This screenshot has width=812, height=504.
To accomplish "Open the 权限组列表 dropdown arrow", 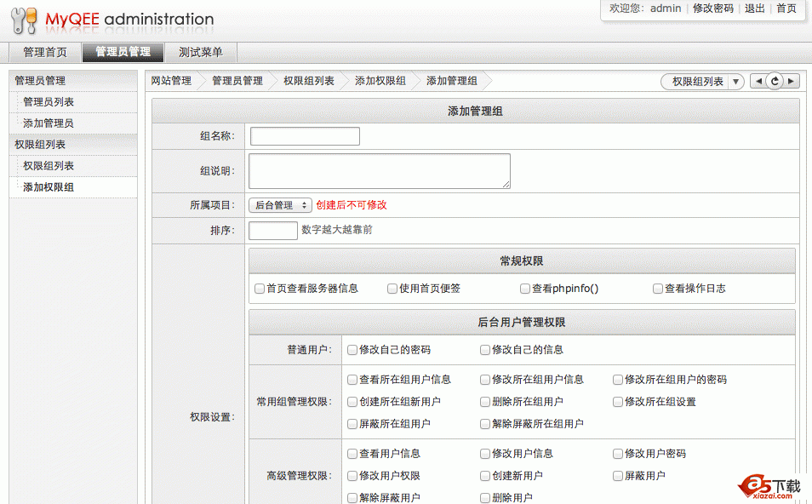I will [x=736, y=82].
